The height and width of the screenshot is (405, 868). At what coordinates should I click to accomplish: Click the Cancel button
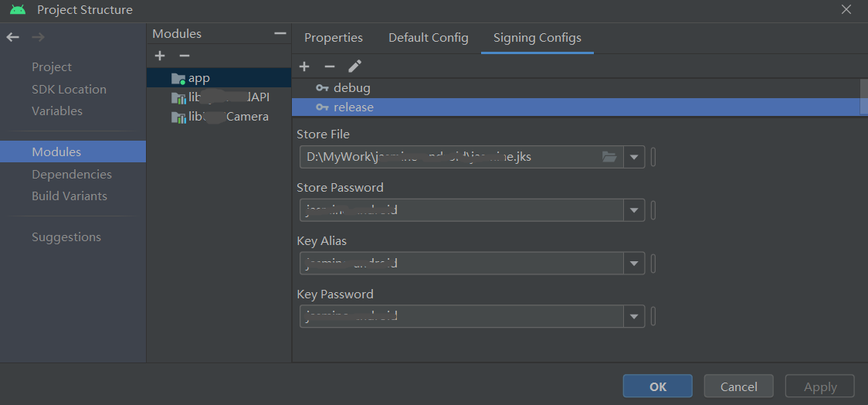[x=738, y=386]
